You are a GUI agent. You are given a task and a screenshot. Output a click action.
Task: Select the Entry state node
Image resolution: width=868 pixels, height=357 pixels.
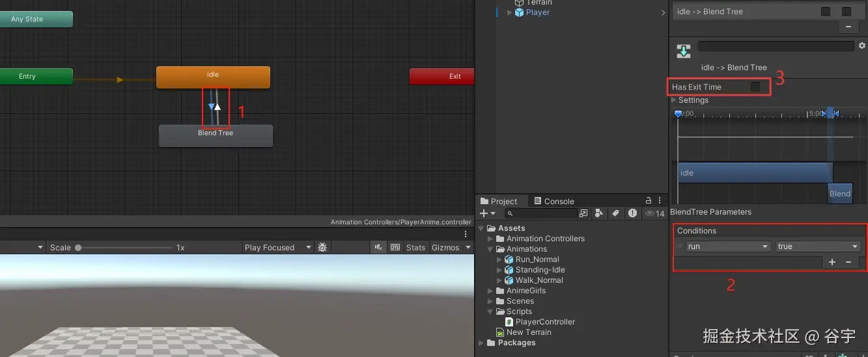[36, 76]
